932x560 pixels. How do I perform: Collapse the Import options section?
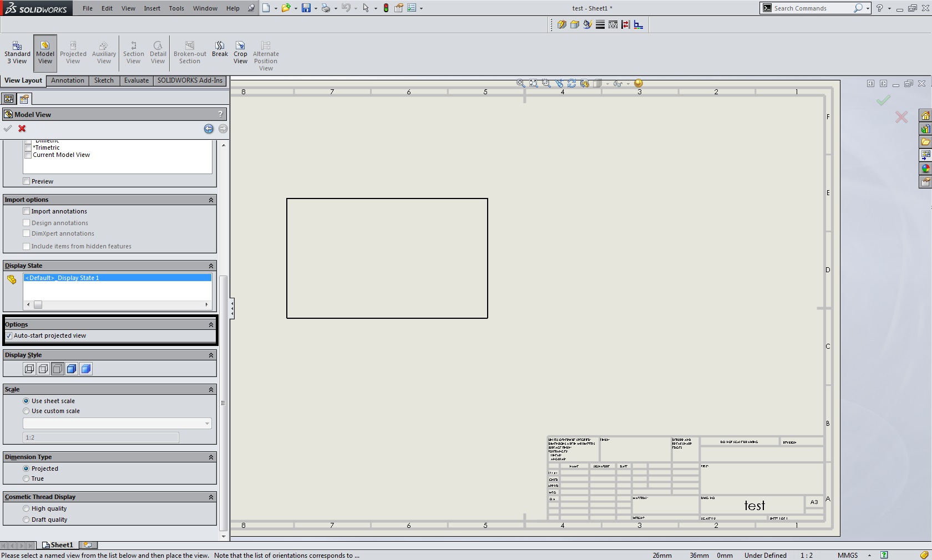[211, 200]
